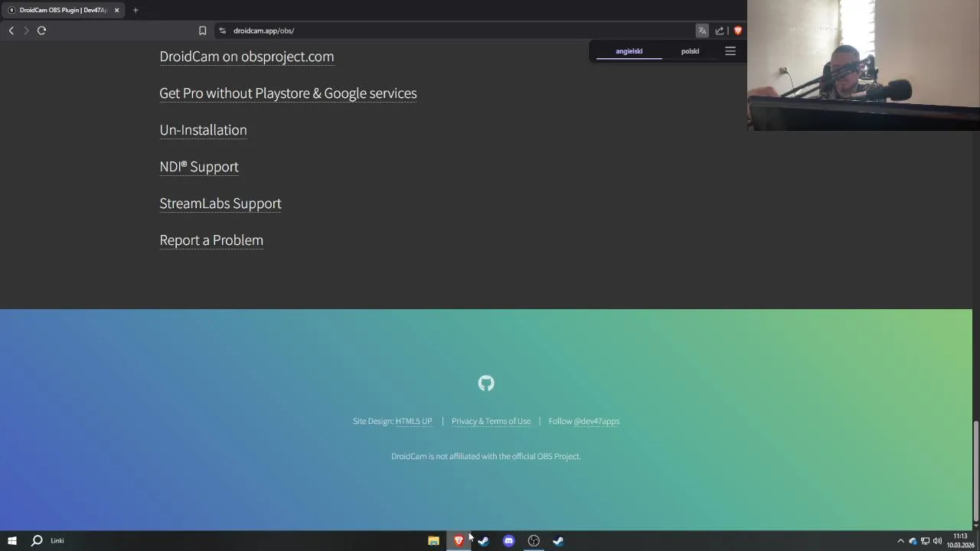980x551 pixels.
Task: Close the DroidCam OBS Plugin tab
Action: [x=116, y=10]
